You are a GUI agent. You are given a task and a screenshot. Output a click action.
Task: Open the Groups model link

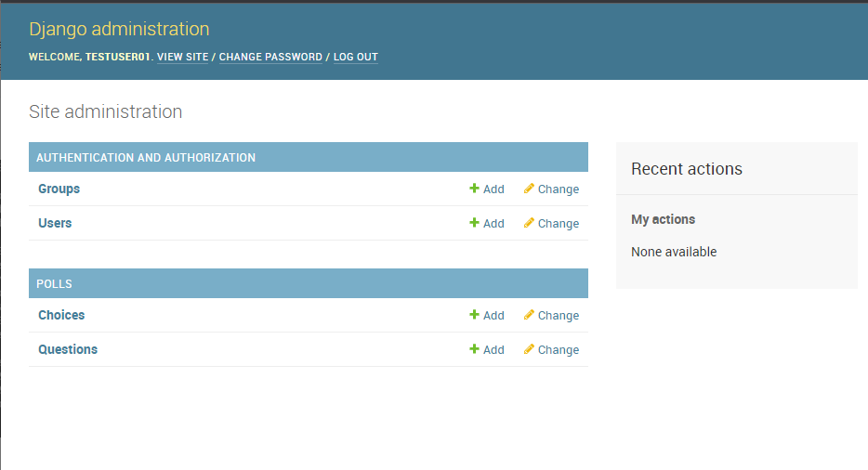pyautogui.click(x=59, y=189)
